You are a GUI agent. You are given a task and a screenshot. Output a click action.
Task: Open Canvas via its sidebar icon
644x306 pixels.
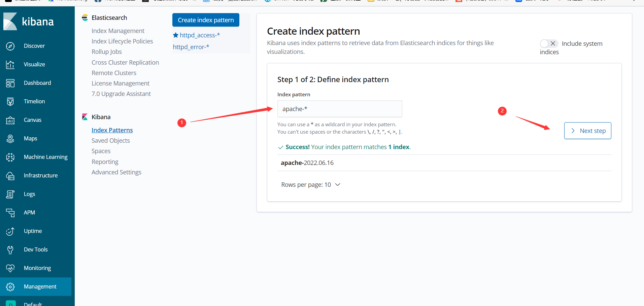pos(10,120)
